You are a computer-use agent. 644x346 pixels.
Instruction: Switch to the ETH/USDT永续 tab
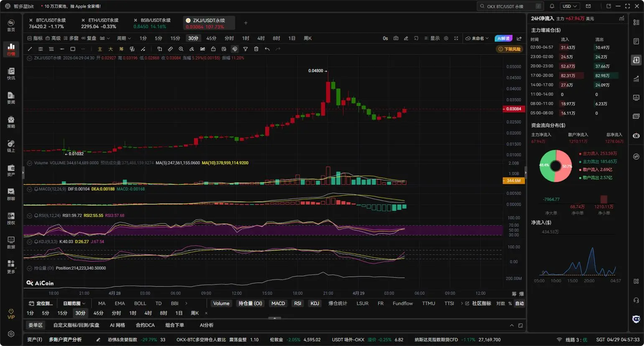99,23
